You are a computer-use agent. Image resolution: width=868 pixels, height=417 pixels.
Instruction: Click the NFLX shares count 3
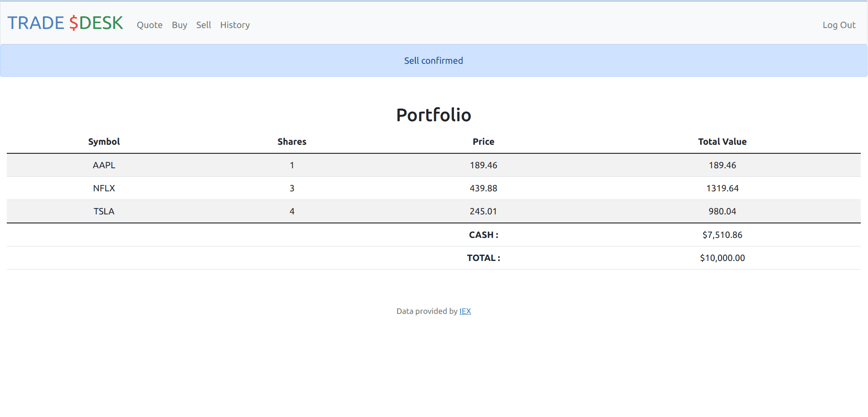(292, 188)
